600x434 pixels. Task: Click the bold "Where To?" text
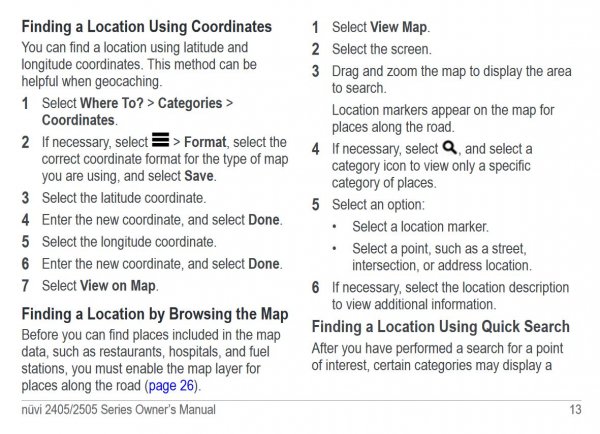point(118,103)
